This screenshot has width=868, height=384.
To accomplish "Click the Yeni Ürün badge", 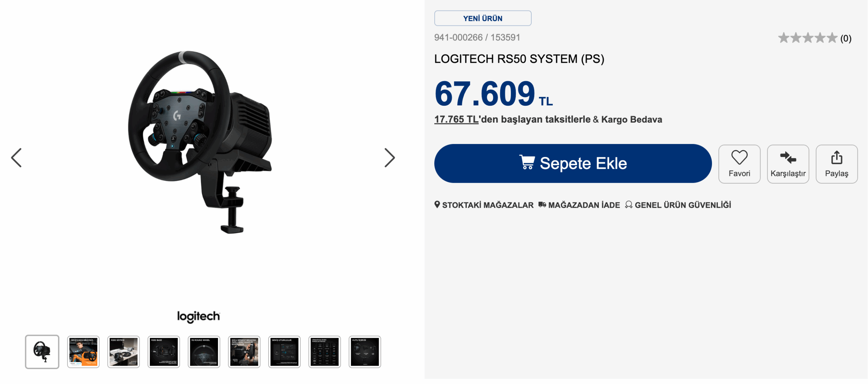I will tap(482, 18).
